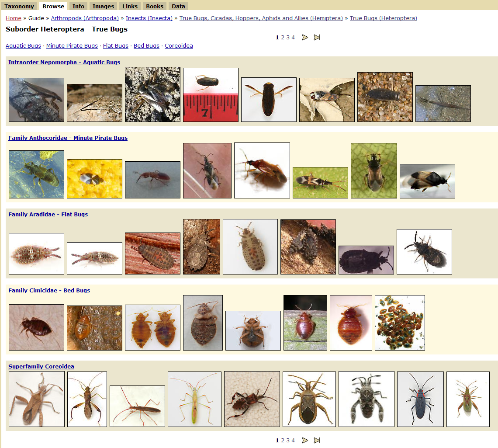Open the Info tab

pos(78,6)
